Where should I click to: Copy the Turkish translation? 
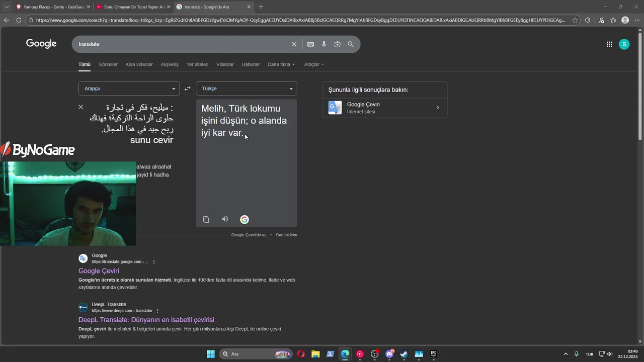(206, 219)
